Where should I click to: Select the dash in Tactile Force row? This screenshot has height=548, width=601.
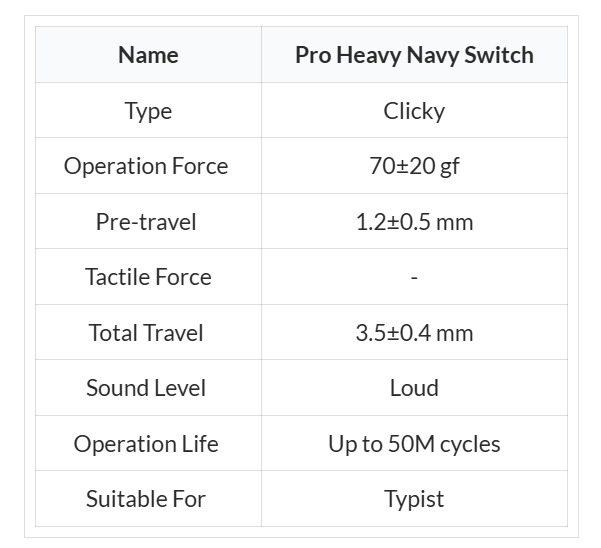414,277
